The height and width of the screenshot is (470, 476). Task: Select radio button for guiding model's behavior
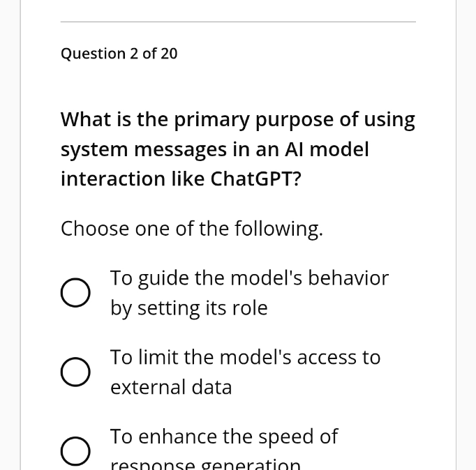point(75,293)
